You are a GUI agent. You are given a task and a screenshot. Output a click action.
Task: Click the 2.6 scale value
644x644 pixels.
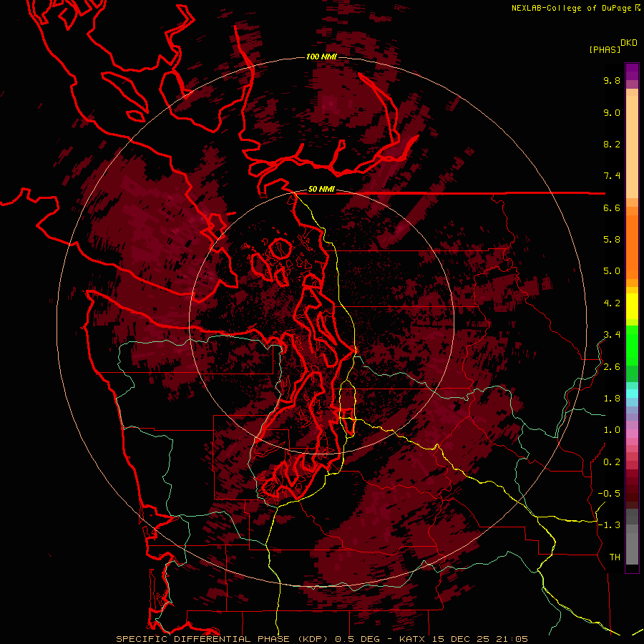612,367
